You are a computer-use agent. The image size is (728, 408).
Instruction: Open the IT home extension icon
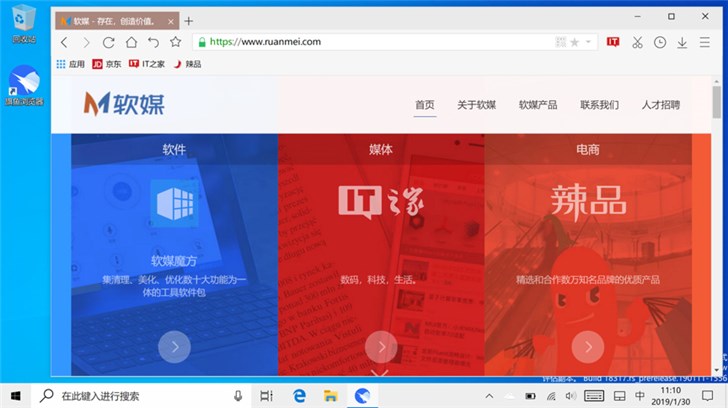[x=613, y=42]
